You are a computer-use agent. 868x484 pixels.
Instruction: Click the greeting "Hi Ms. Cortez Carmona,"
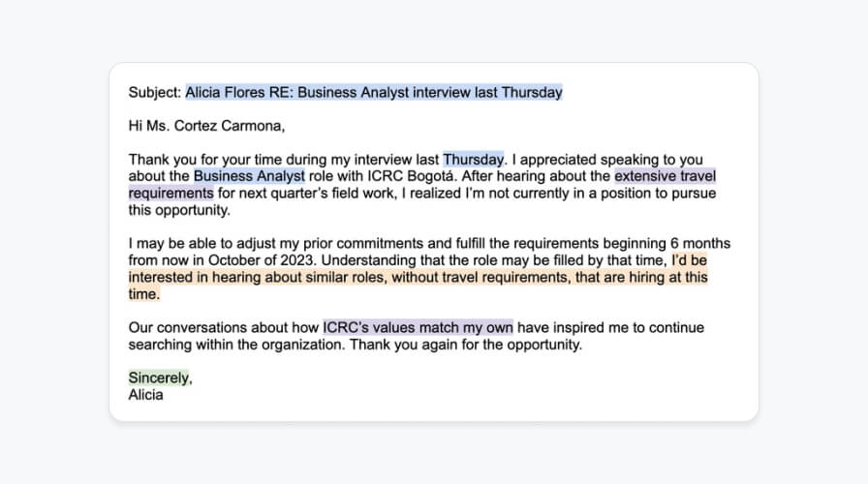click(x=206, y=126)
